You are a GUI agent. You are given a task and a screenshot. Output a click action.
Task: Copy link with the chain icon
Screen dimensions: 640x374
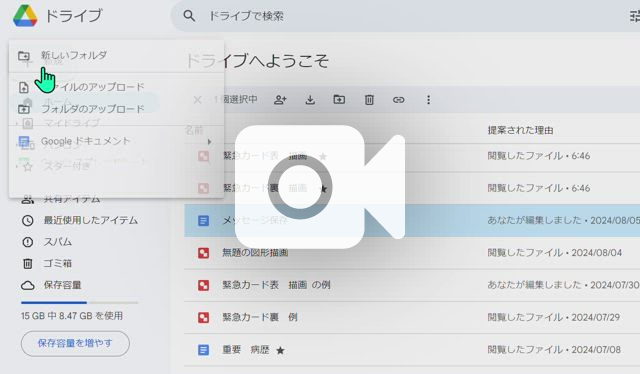pos(398,100)
